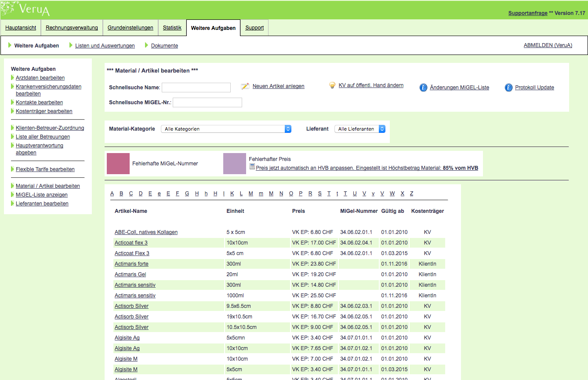Click the lightbulb icon beside KV auf öffentl. Hand
Screen dimensions: 588x380
point(332,85)
